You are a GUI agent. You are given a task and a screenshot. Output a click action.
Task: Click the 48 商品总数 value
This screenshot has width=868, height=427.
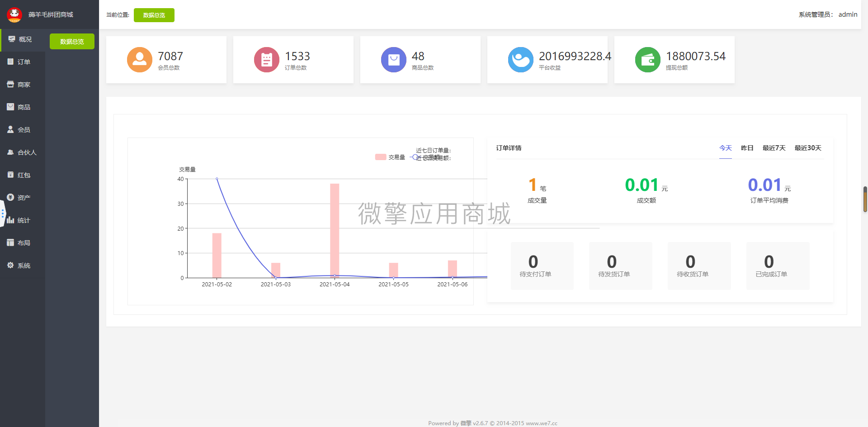coord(418,56)
